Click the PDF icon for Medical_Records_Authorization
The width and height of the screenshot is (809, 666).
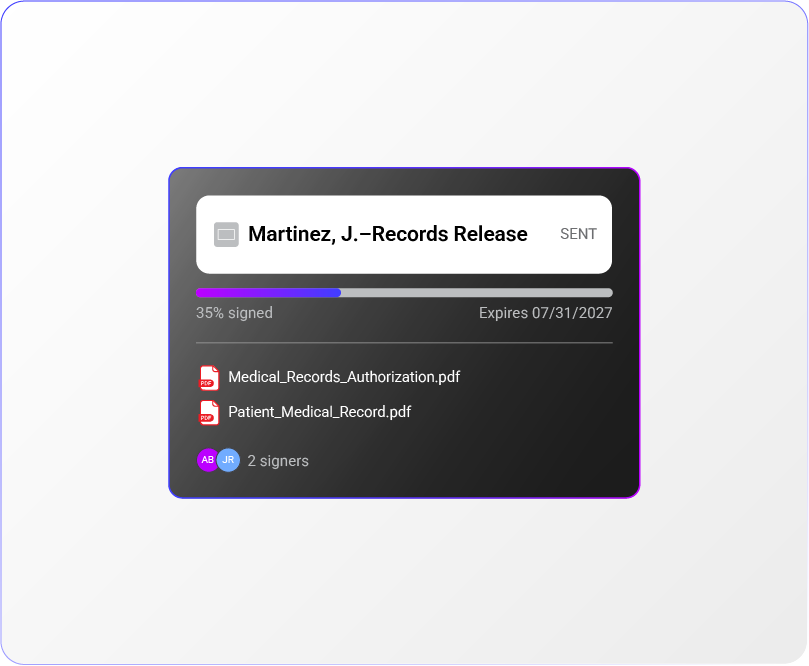point(209,378)
